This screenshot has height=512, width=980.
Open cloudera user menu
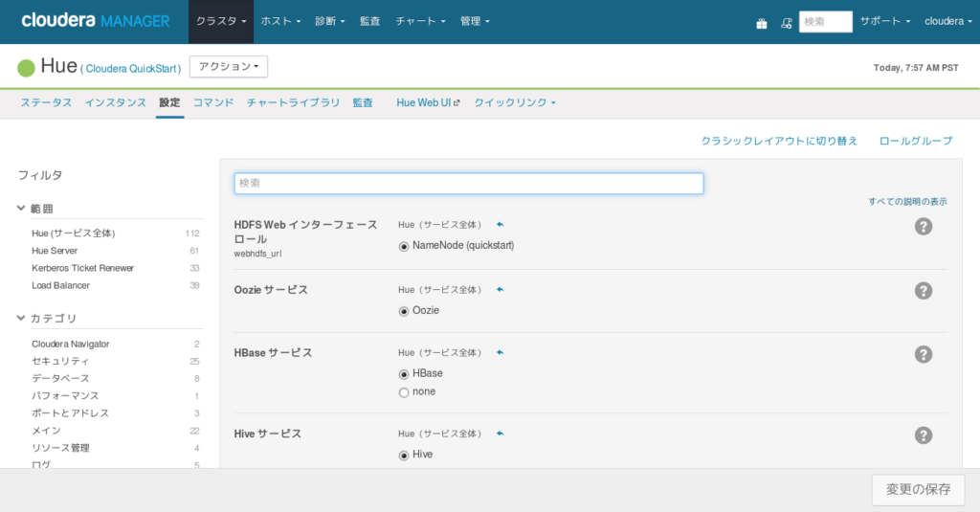point(948,21)
